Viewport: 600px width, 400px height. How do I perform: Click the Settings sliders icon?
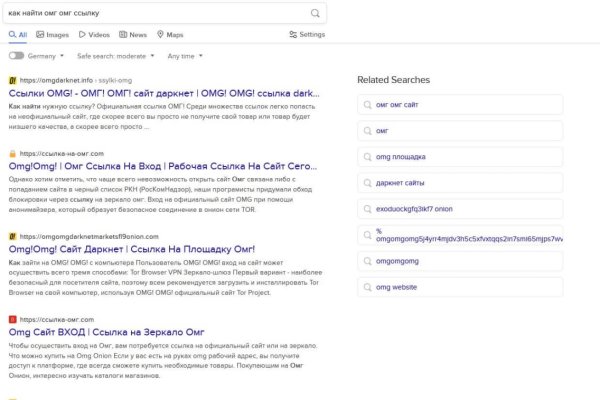click(x=293, y=34)
